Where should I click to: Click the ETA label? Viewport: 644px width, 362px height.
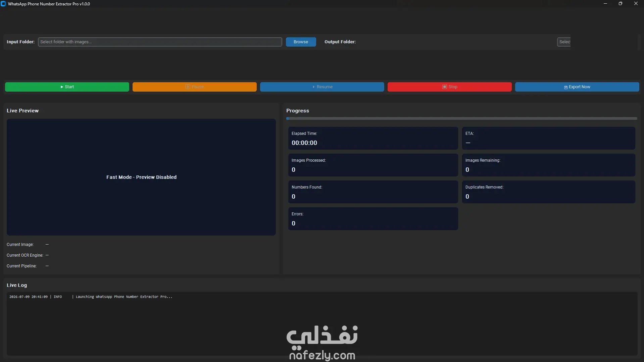tap(469, 134)
